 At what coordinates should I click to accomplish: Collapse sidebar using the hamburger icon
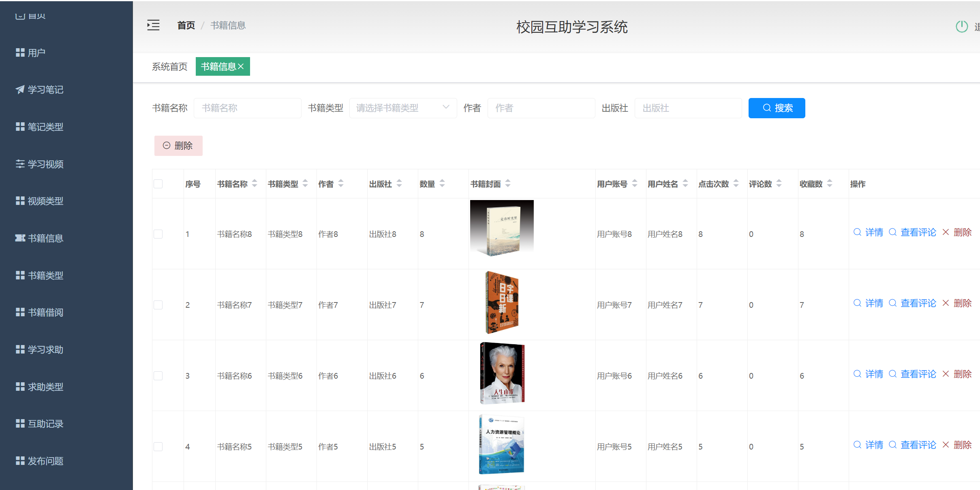pos(153,25)
